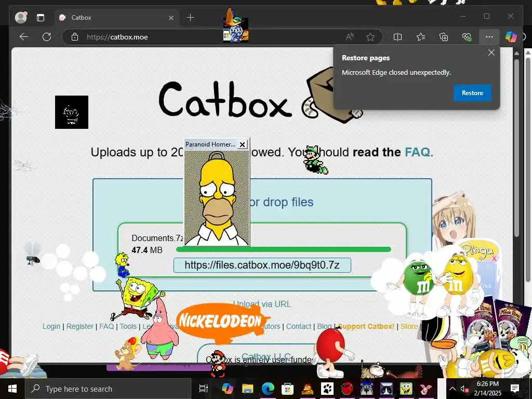Launch Copilot from the taskbar
This screenshot has height=399, width=532.
(x=228, y=389)
